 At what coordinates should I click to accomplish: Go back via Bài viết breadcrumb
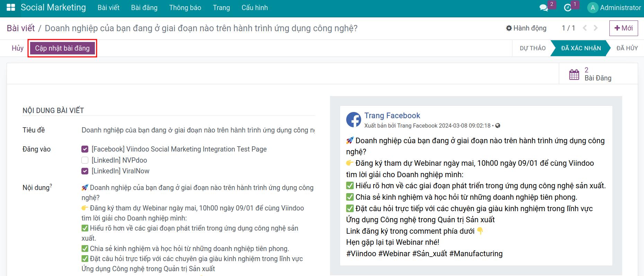[21, 28]
